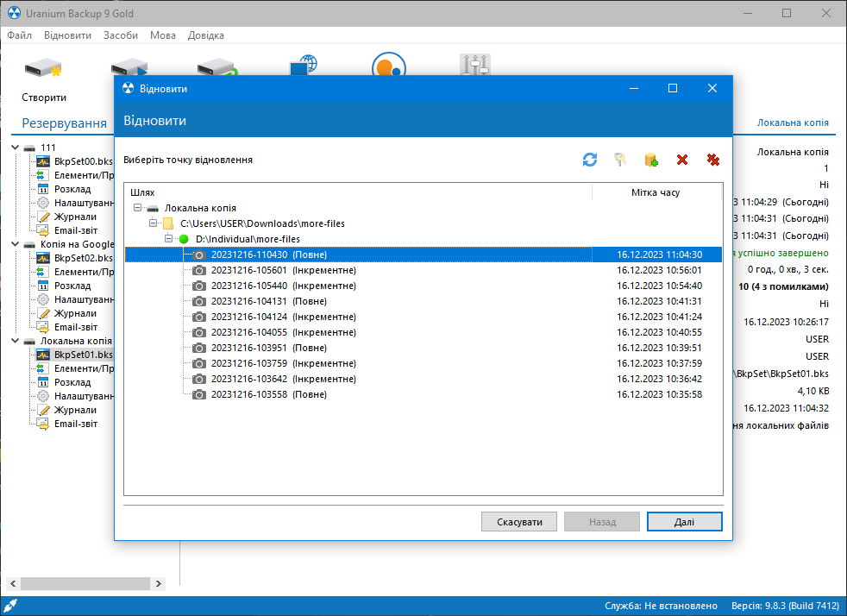This screenshot has height=616, width=847.
Task: Select Журнали under the 111 backup set
Action: click(75, 217)
